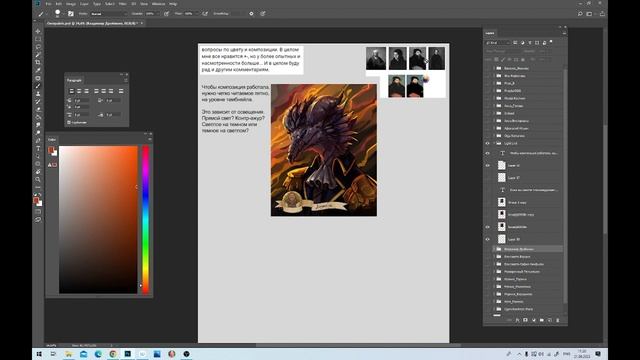Close the document tab
Viewport: 640px width, 360px height.
[142, 23]
